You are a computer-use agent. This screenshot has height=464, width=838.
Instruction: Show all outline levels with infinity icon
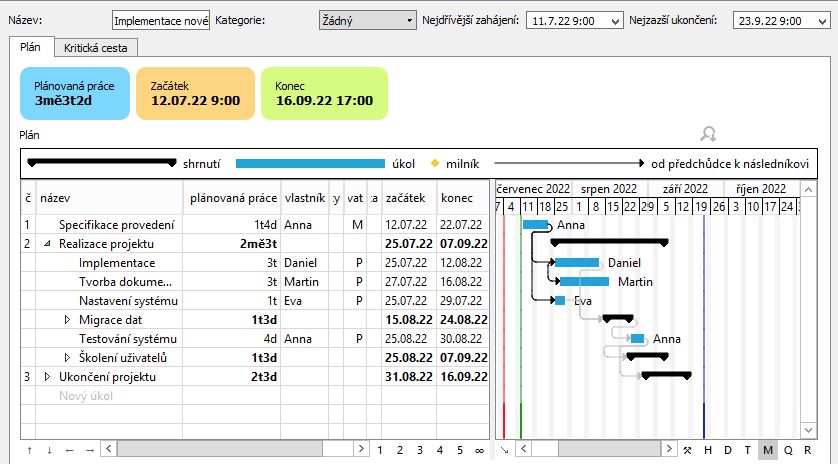pos(480,450)
